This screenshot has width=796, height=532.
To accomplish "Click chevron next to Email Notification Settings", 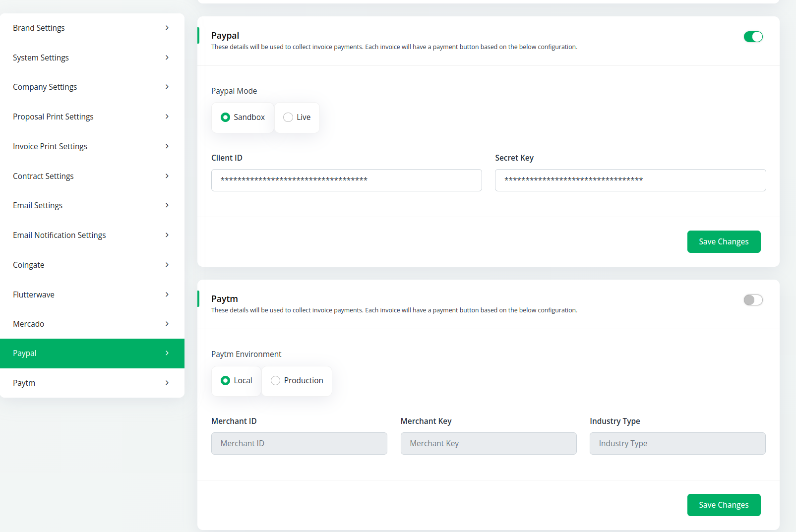I will (x=167, y=235).
